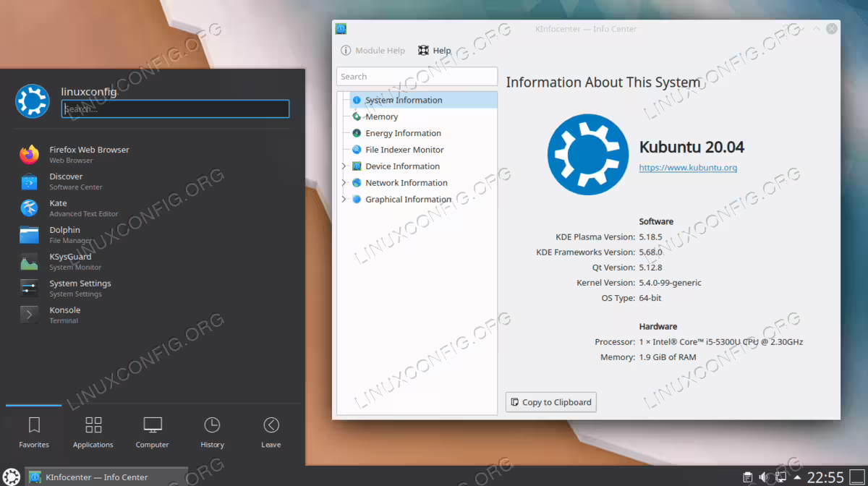Show hidden system tray icons arrow
The image size is (868, 486).
[x=797, y=477]
